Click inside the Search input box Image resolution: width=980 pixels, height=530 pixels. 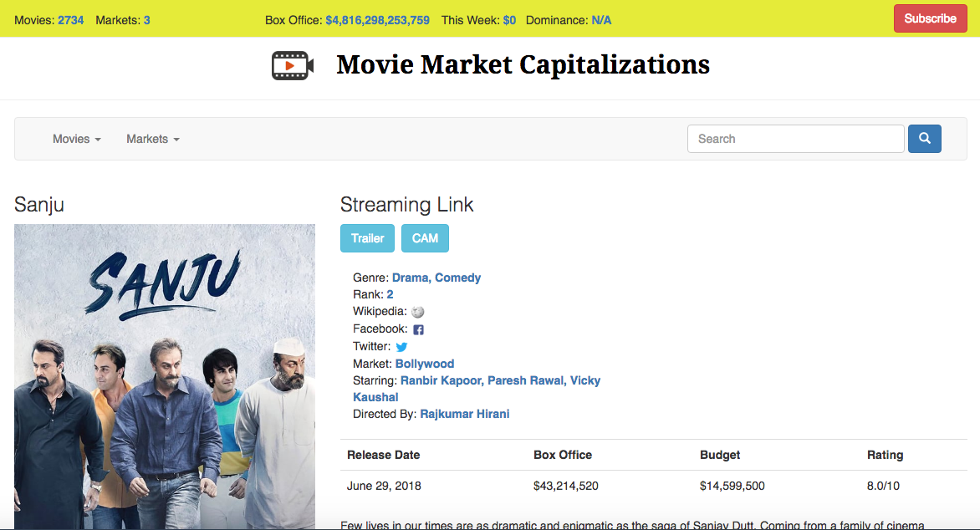[794, 138]
